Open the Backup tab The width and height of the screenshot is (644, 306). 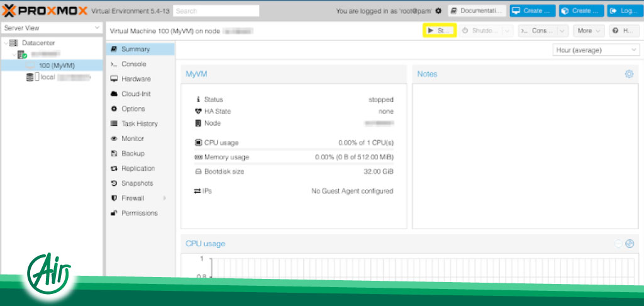coord(140,154)
